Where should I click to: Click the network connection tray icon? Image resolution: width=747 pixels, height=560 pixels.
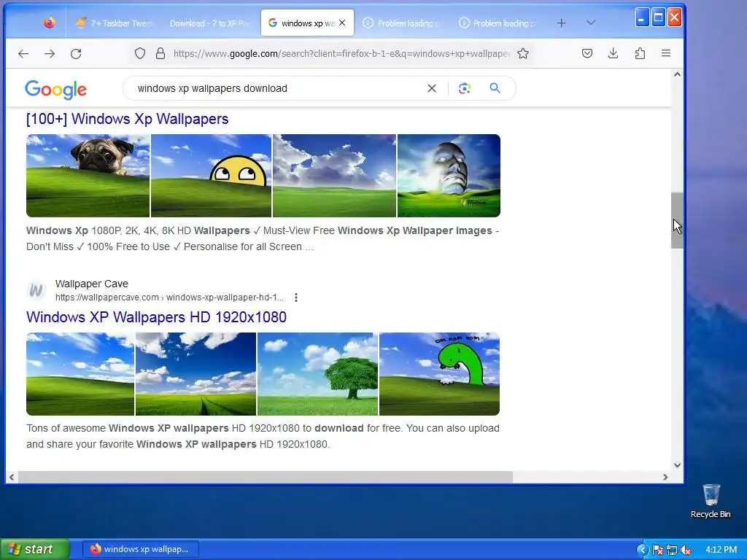click(x=672, y=550)
